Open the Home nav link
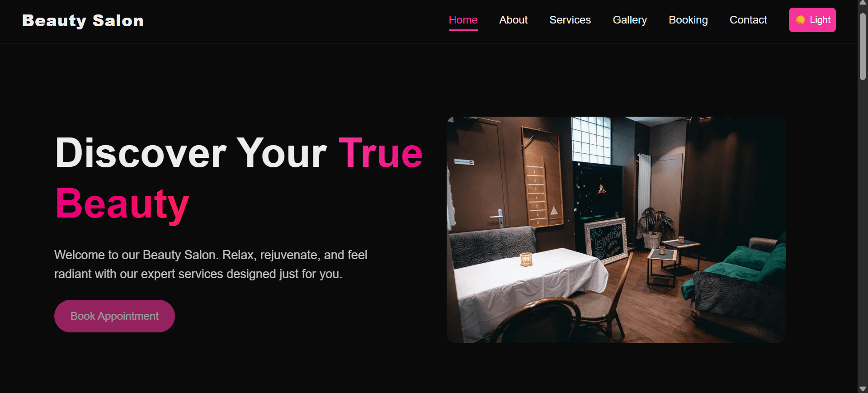Screen dimensions: 868x393 pyautogui.click(x=463, y=20)
